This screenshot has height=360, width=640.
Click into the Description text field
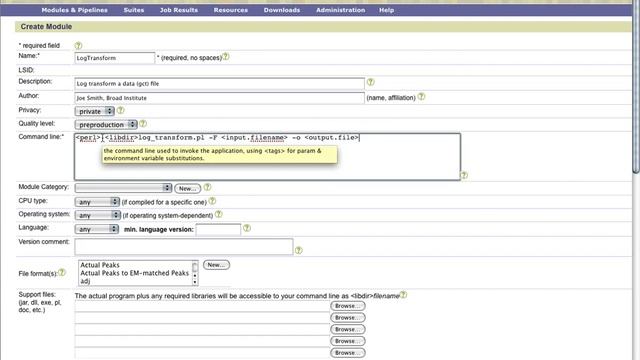pos(219,84)
